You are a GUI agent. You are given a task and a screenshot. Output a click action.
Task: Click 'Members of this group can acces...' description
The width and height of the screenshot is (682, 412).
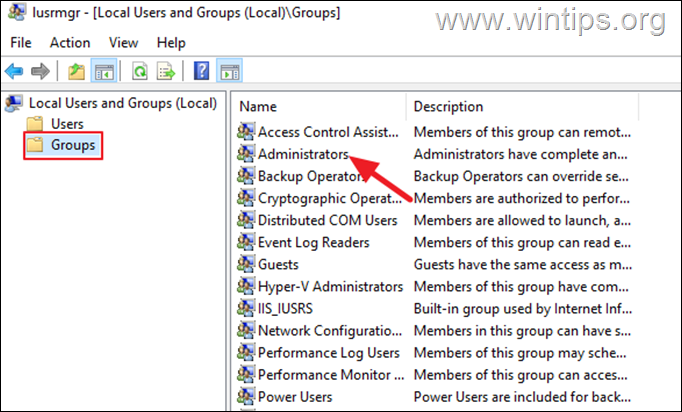[x=521, y=375]
